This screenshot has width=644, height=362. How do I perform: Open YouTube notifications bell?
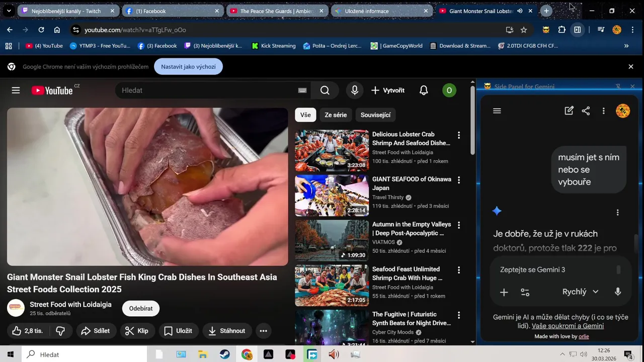424,90
